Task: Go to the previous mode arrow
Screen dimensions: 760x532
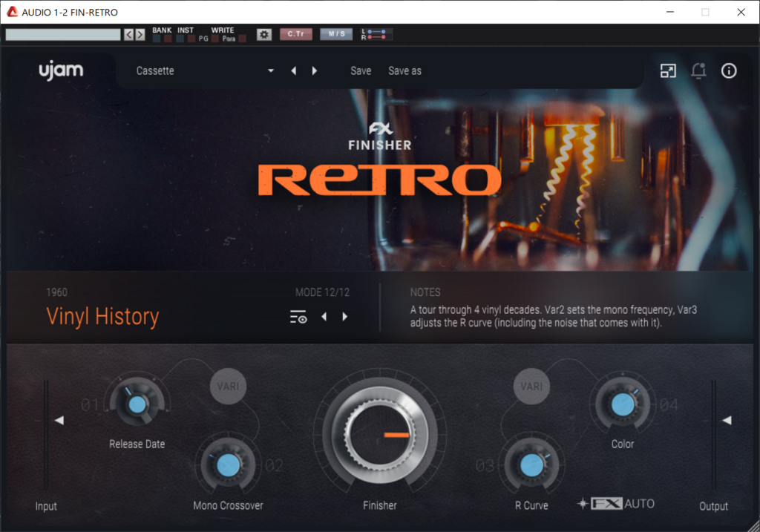Action: pyautogui.click(x=324, y=317)
